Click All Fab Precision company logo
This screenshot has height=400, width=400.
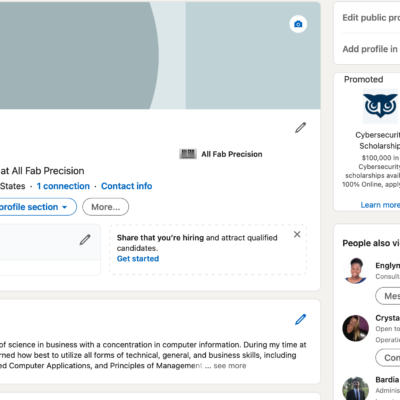(x=188, y=154)
